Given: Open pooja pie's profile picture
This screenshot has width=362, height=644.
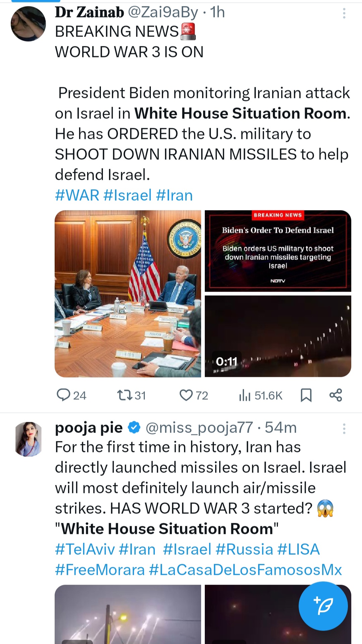Looking at the screenshot, I should (x=29, y=439).
